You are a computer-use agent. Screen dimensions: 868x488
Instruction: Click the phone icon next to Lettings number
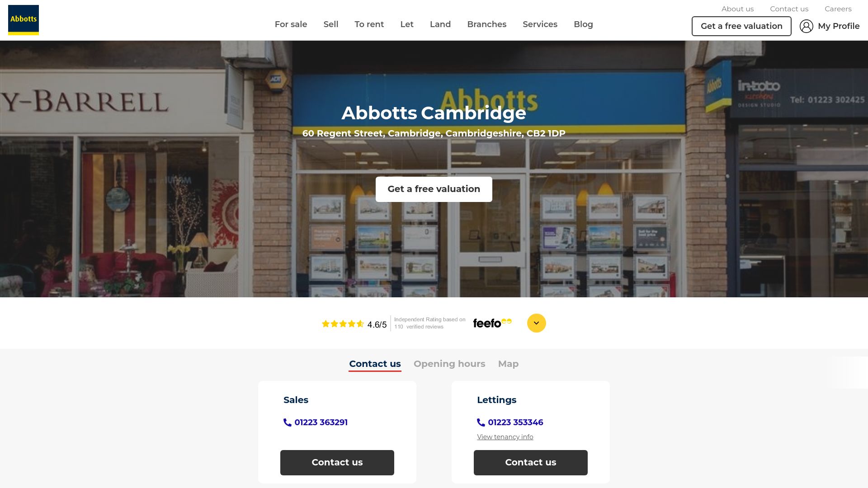pyautogui.click(x=481, y=422)
